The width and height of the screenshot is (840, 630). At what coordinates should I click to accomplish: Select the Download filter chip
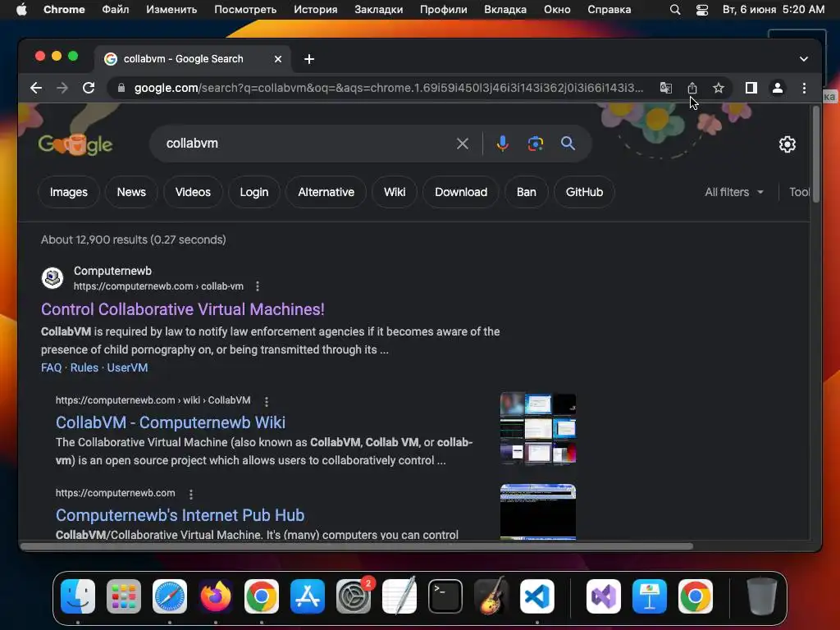pos(461,192)
